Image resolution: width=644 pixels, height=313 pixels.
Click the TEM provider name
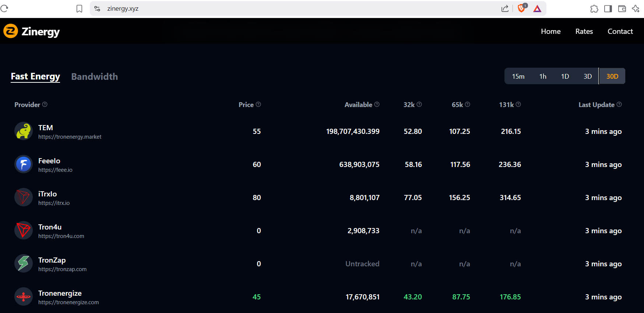click(x=46, y=128)
